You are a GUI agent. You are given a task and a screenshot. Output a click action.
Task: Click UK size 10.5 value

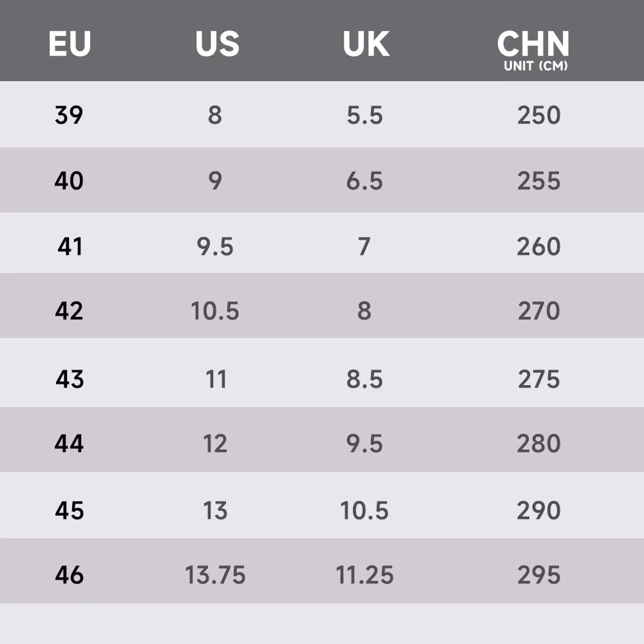[365, 511]
